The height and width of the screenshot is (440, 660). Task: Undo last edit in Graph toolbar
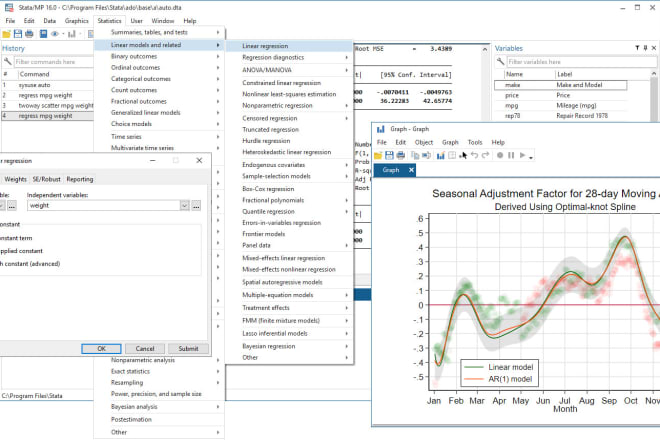coord(474,155)
